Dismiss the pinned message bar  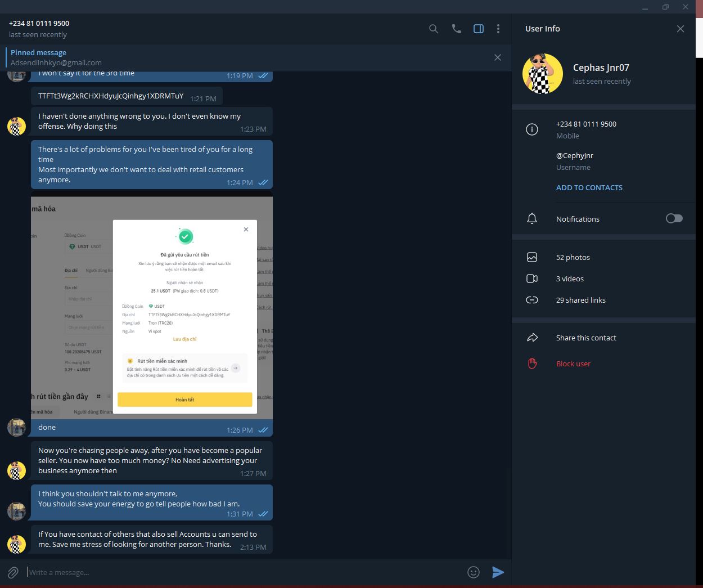(x=498, y=57)
